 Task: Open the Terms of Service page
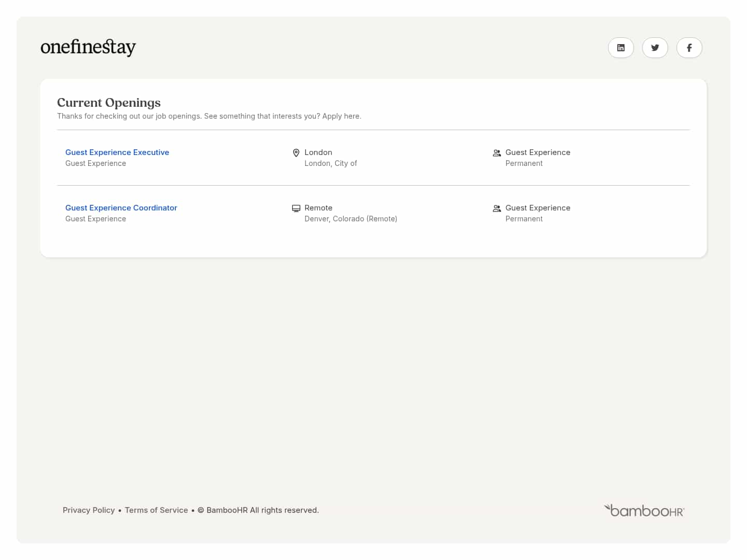[156, 510]
